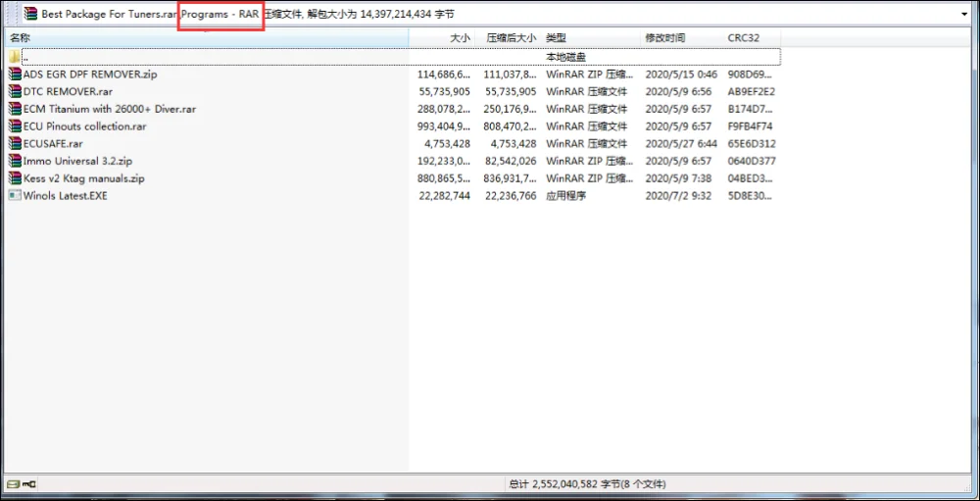Click size 4,753,428 in 大小 column

coord(448,143)
